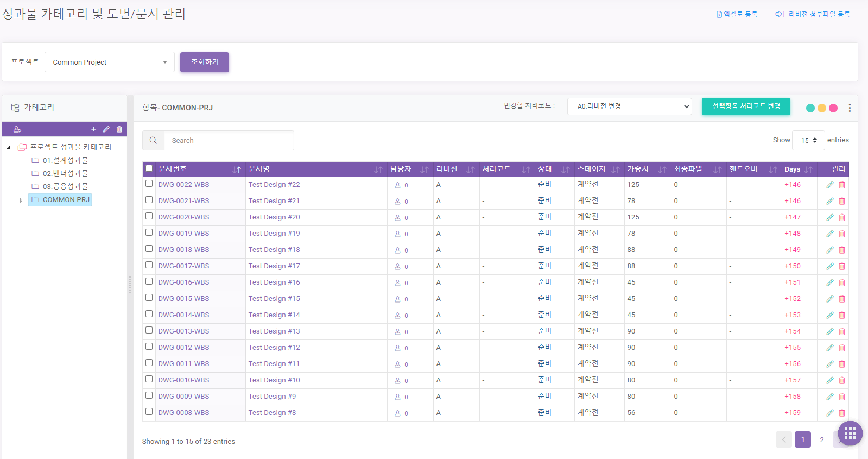Click the 엑셀로 등록 link
Viewport: 868px width, 459px height.
click(x=737, y=14)
